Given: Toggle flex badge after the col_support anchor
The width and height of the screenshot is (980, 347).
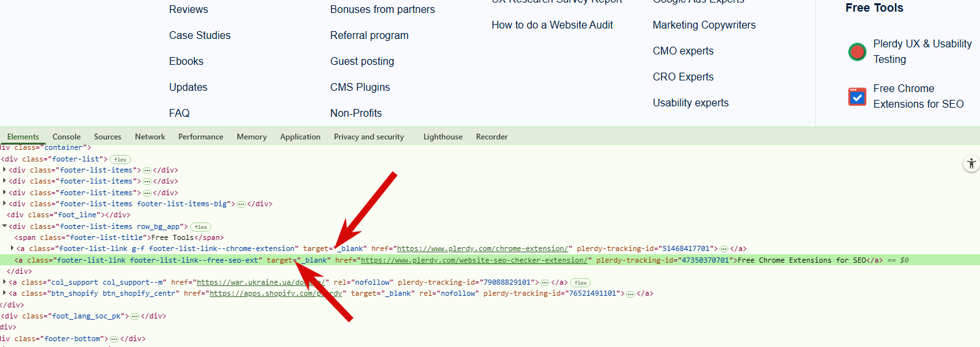Looking at the screenshot, I should tap(580, 283).
